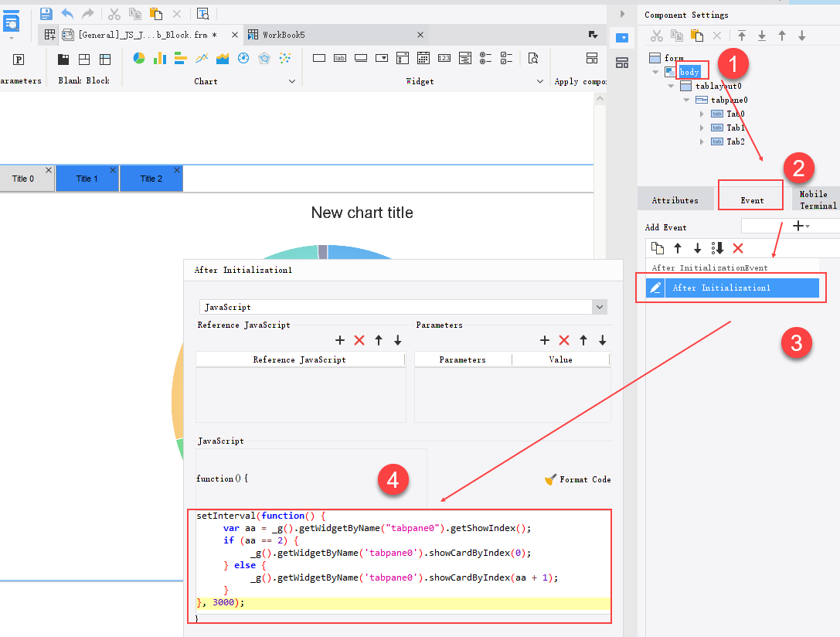Select the Date calendar widget icon
This screenshot has width=840, height=637.
click(x=423, y=58)
